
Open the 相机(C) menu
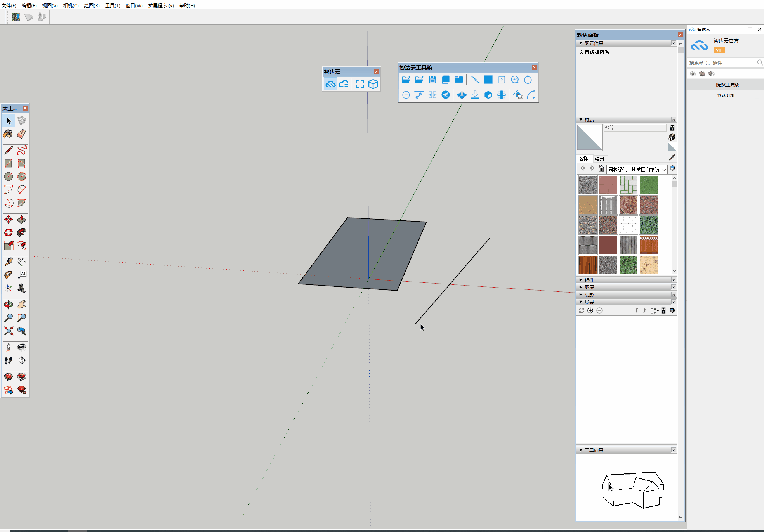(x=71, y=5)
